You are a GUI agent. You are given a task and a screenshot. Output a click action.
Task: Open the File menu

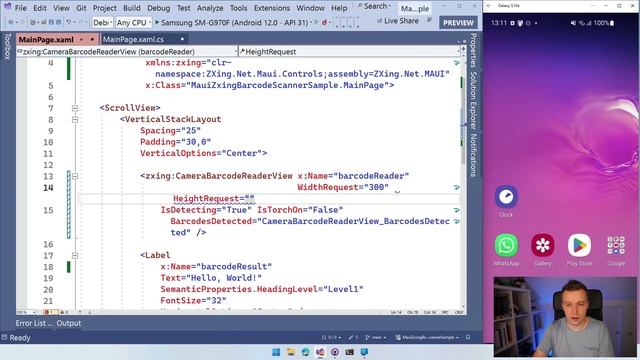pos(20,8)
